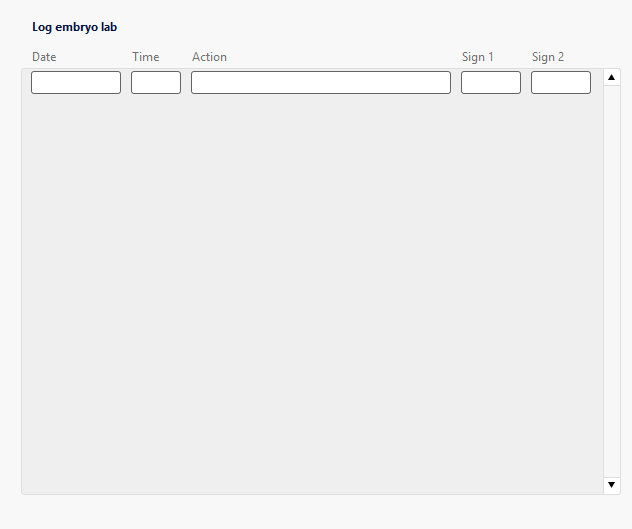Click the Sign 1 input box
Screen dimensions: 632x529
click(491, 83)
